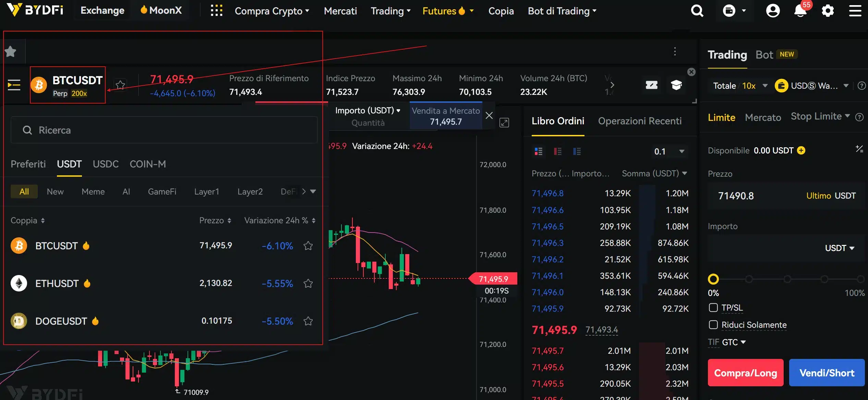Show only sell orders in the order book

558,151
